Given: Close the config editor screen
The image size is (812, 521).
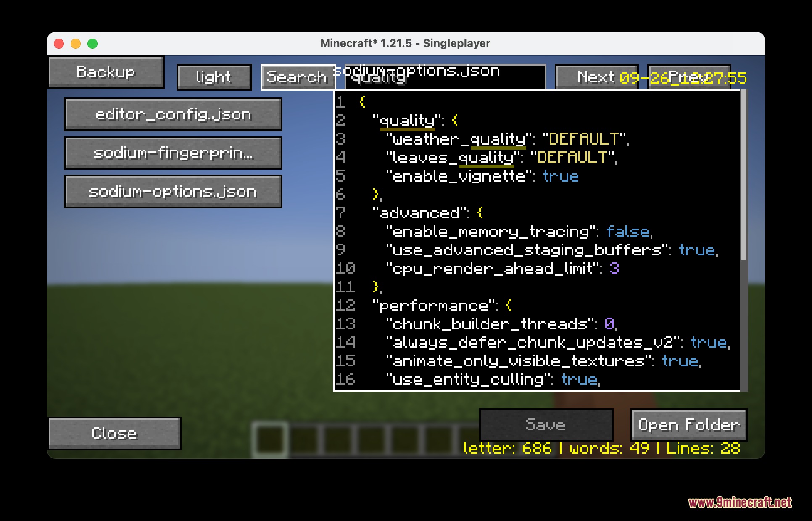Looking at the screenshot, I should click(114, 433).
